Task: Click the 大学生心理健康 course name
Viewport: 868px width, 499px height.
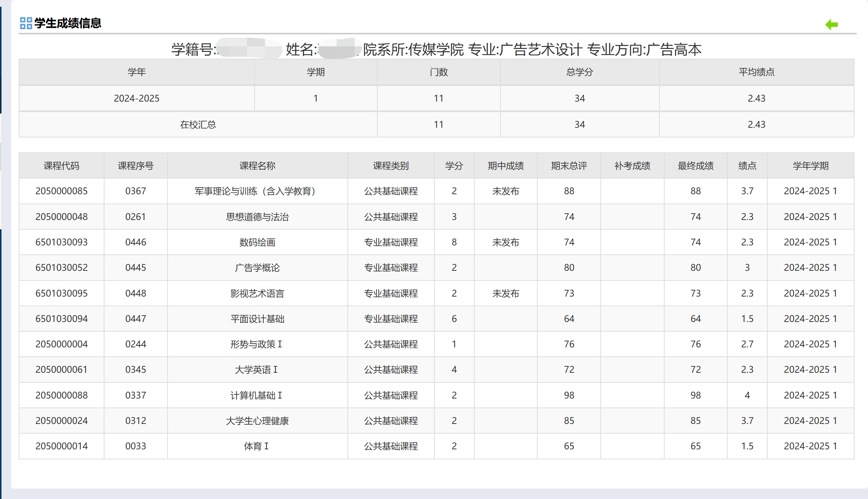Action: [257, 421]
